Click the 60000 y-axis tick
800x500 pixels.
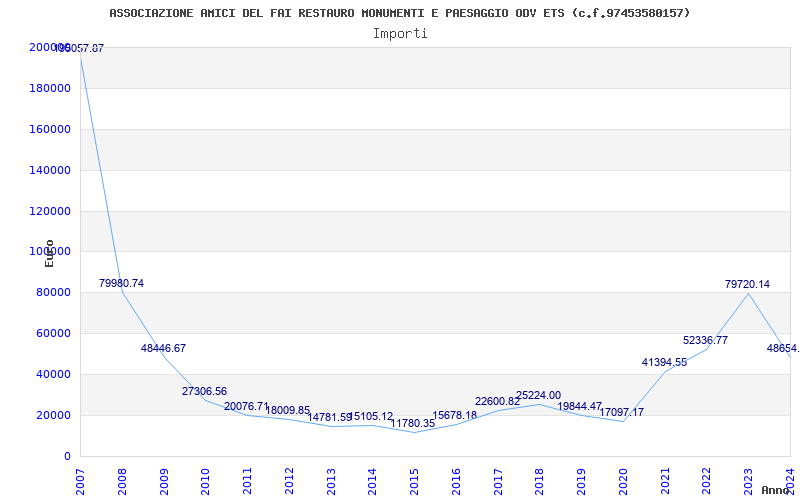[x=53, y=334]
